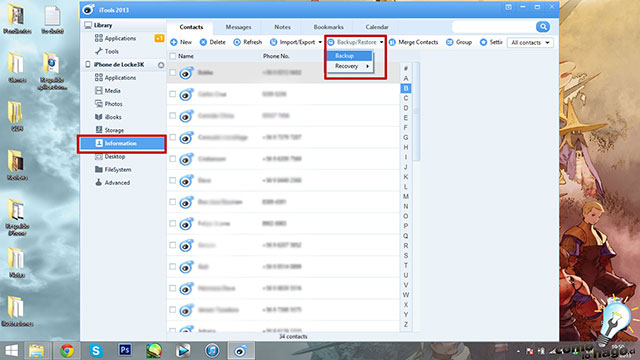Viewport: 640px width, 360px height.
Task: Click the iTools icon on the taskbar
Action: pyautogui.click(x=240, y=351)
